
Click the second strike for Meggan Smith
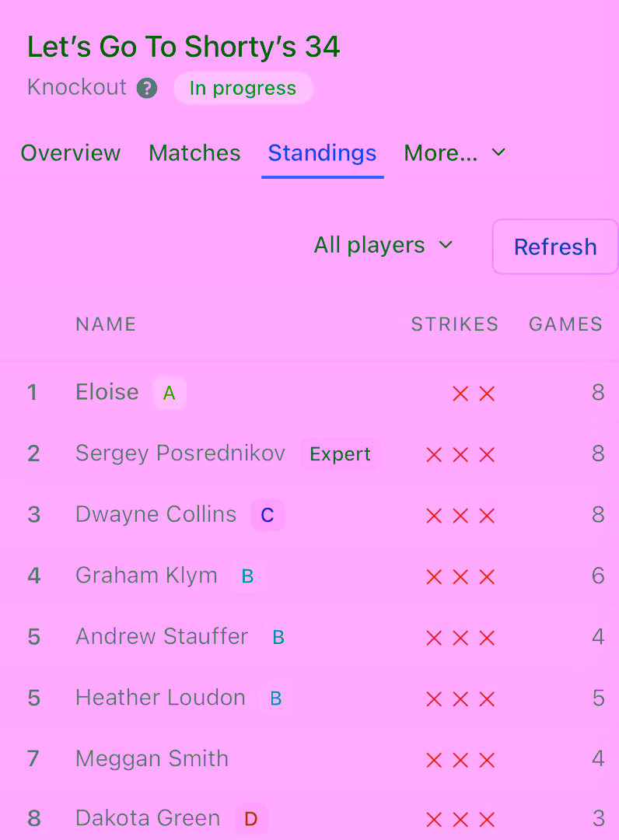460,758
